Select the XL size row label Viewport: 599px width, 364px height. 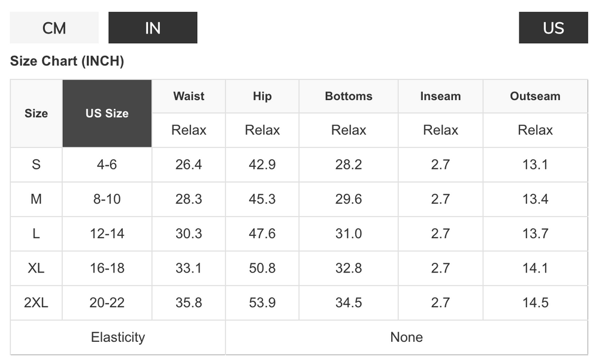(37, 268)
